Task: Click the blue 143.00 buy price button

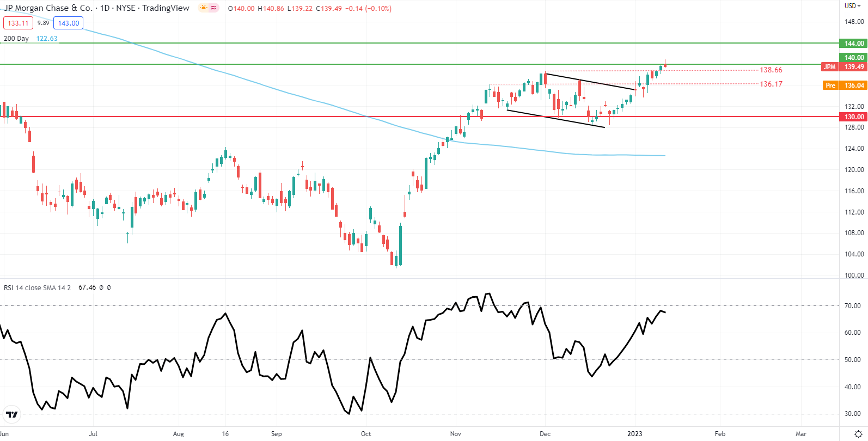Action: [69, 23]
